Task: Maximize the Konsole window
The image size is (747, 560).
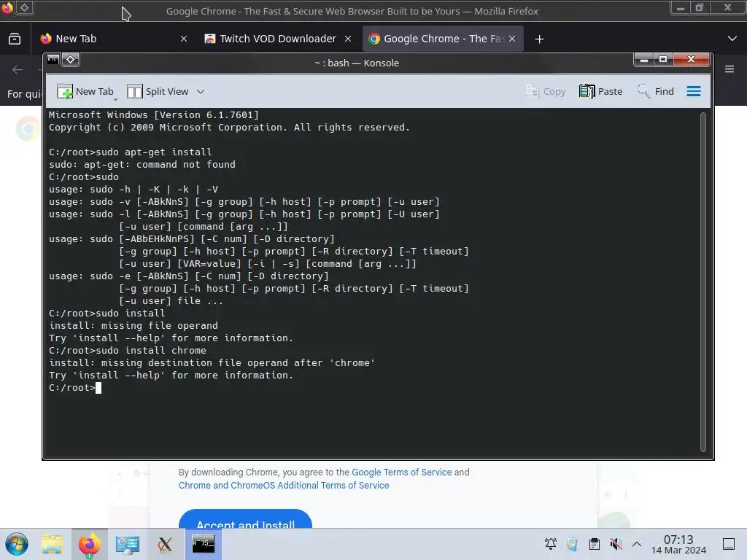Action: click(662, 60)
